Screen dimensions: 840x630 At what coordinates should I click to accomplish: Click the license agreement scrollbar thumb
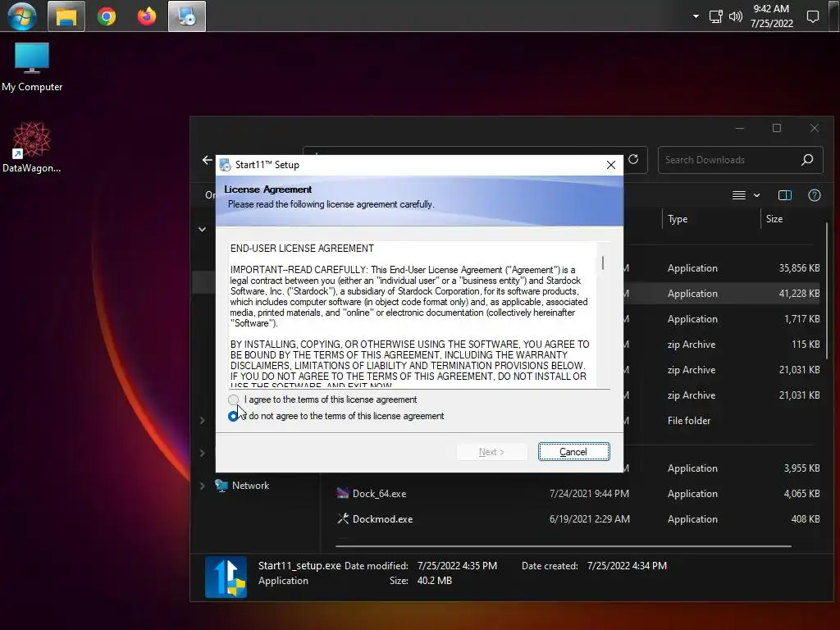(x=603, y=263)
